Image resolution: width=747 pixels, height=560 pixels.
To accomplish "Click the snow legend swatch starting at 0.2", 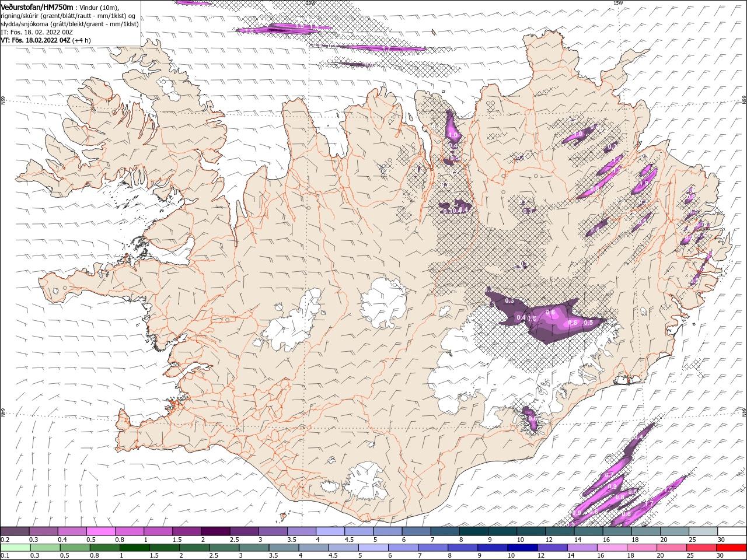I will [15, 531].
